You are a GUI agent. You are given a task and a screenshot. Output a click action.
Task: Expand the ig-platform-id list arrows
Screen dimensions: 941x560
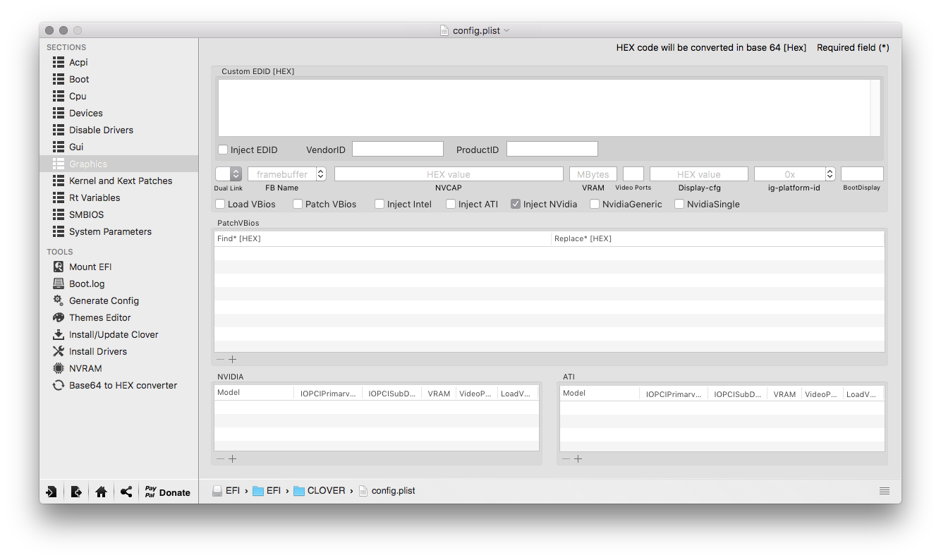tap(830, 174)
